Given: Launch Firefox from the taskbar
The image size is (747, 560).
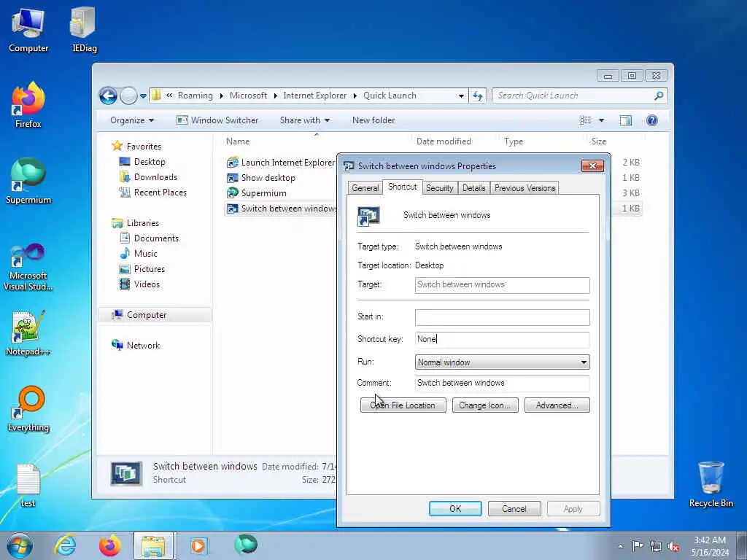Looking at the screenshot, I should point(109,545).
